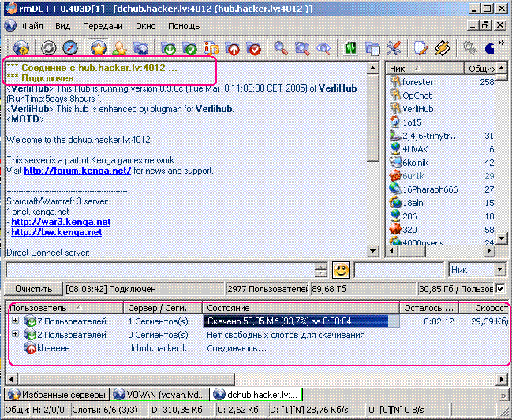Open the notepad pencil icon
The width and height of the screenshot is (512, 420).
coord(420,48)
